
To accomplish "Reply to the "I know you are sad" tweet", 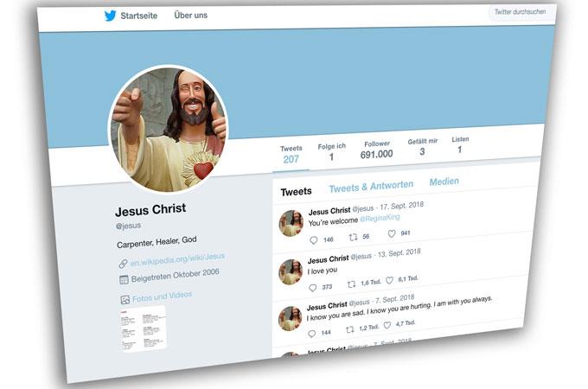I will pyautogui.click(x=311, y=334).
